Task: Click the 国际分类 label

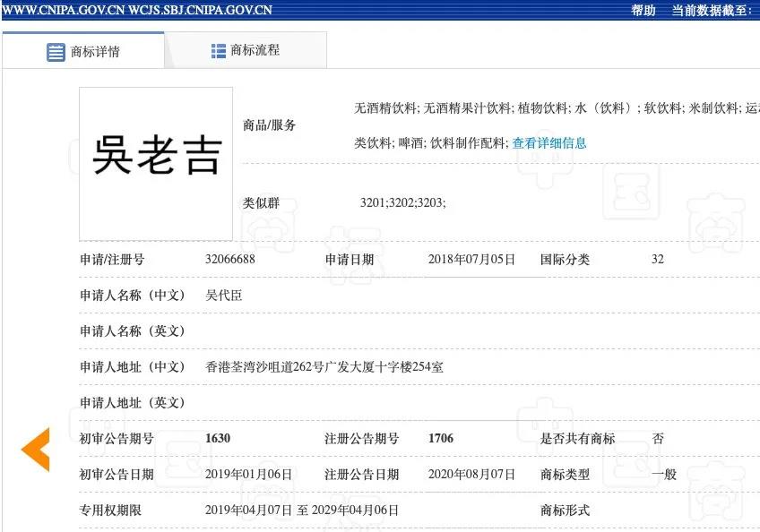Action: pyautogui.click(x=566, y=259)
